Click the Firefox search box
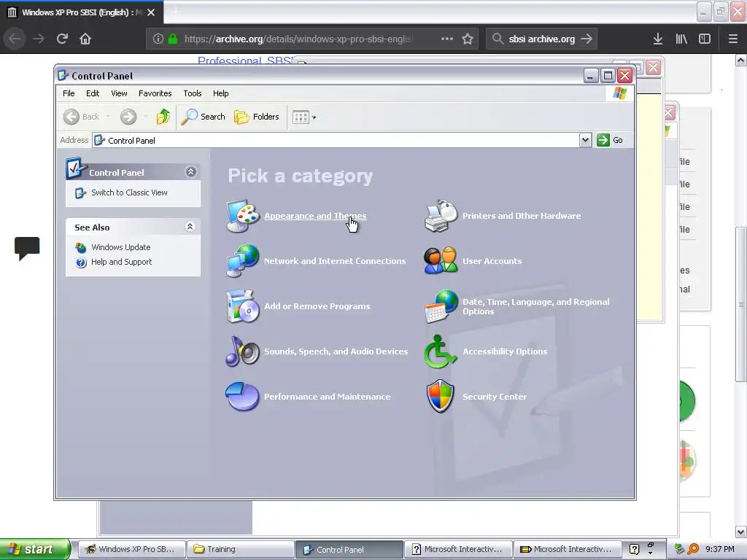The width and height of the screenshot is (747, 560). 542,39
